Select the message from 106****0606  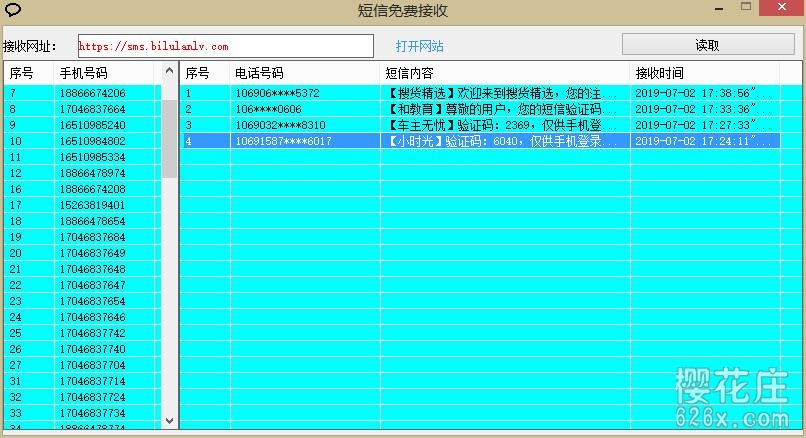click(268, 109)
